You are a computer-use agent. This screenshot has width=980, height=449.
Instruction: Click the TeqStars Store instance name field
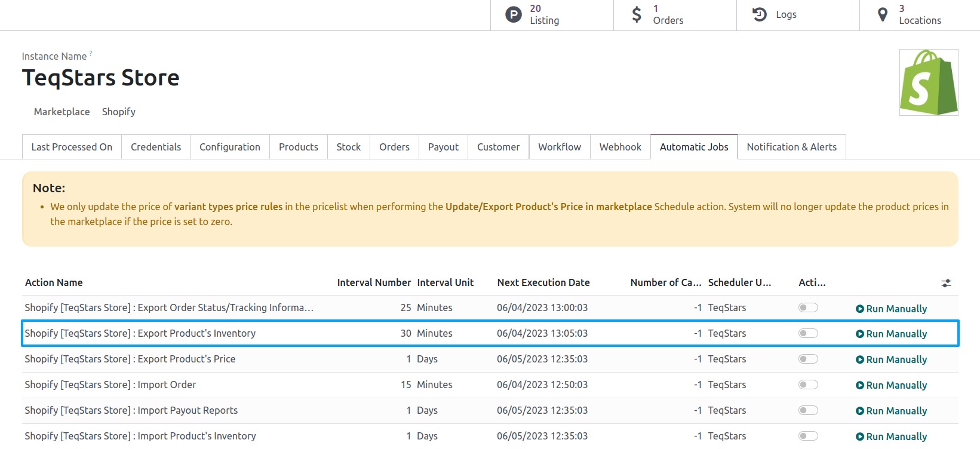(x=101, y=78)
